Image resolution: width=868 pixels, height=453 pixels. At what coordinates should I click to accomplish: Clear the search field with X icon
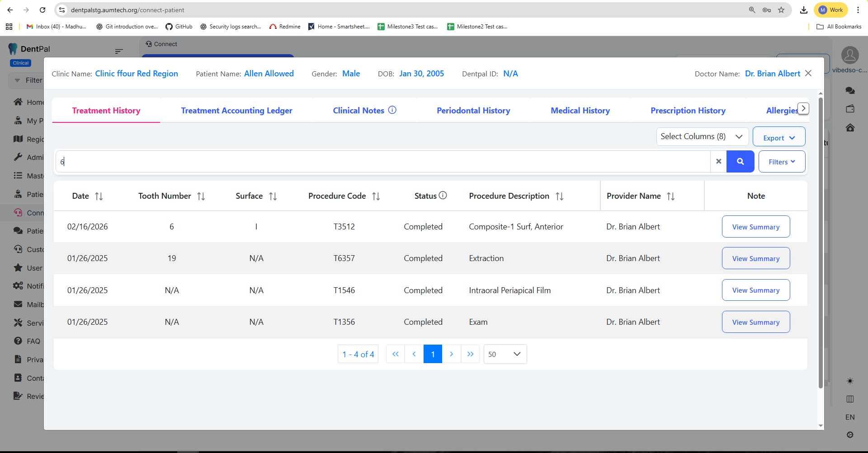[718, 162]
